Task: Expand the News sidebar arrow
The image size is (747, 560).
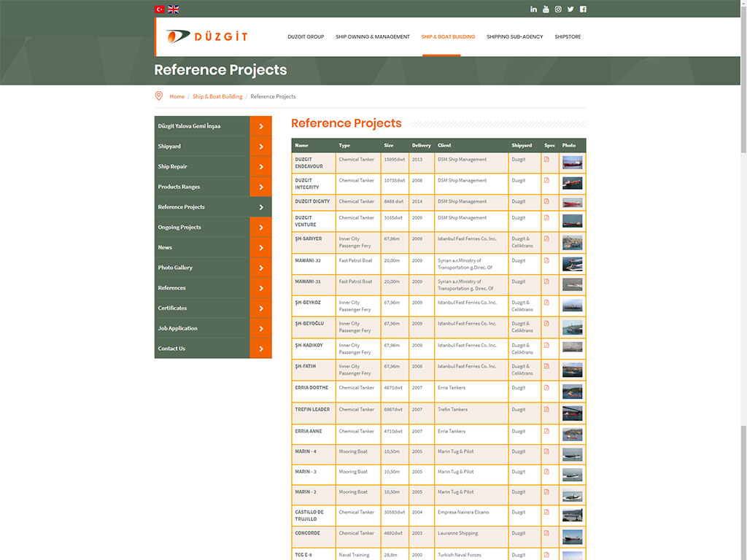Action: click(260, 248)
